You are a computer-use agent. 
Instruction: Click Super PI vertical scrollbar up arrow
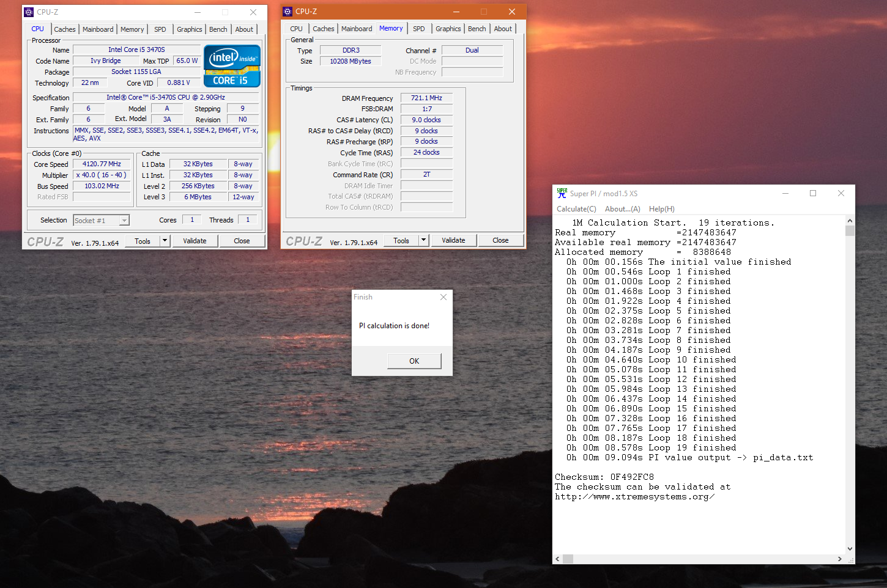850,221
